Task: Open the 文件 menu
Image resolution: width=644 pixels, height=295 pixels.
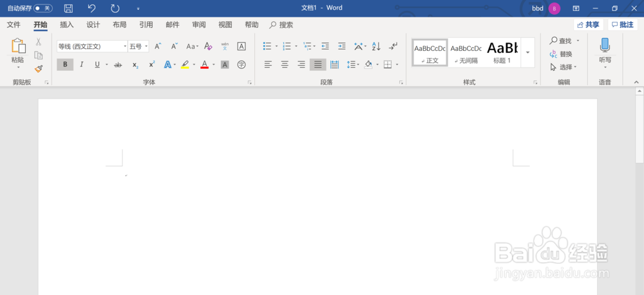Action: point(14,24)
